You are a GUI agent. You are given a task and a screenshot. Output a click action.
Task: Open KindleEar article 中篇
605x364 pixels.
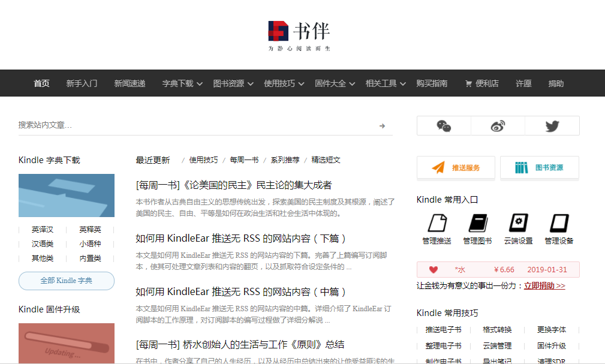click(241, 292)
